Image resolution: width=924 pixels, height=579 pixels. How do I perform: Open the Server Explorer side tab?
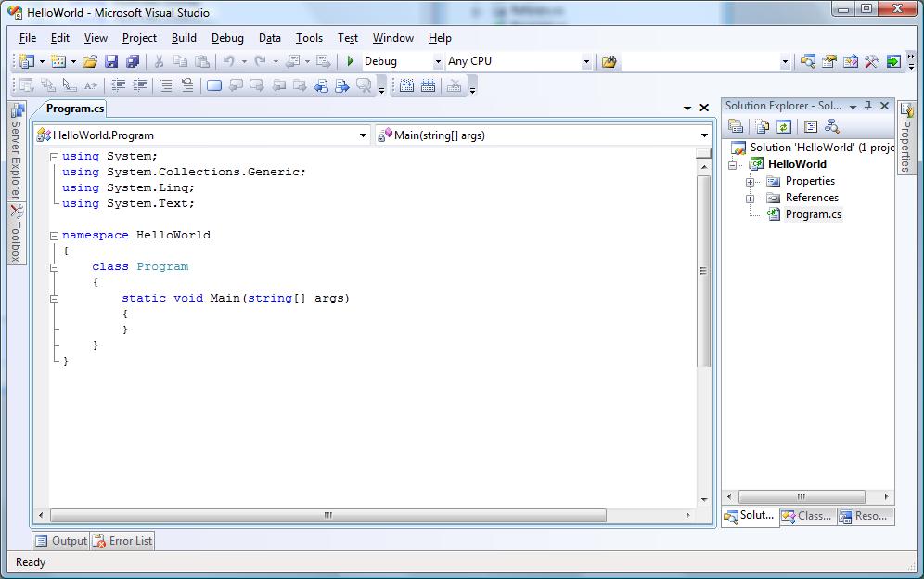[17, 151]
